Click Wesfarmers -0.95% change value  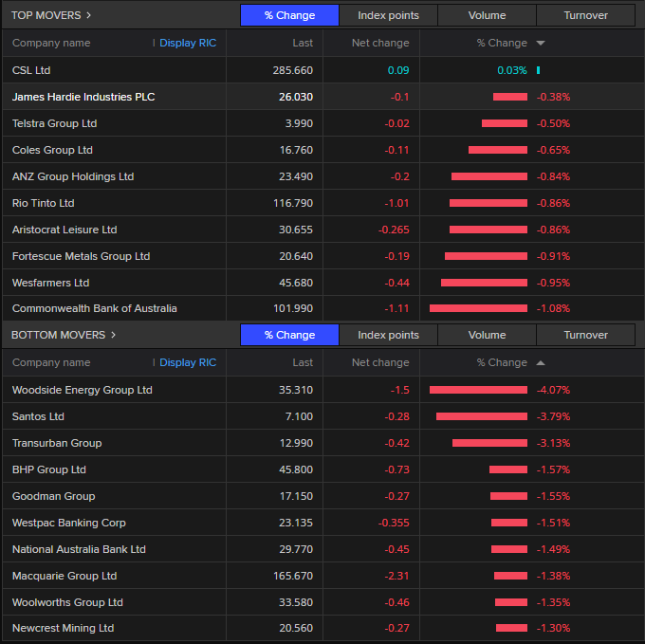(x=553, y=283)
